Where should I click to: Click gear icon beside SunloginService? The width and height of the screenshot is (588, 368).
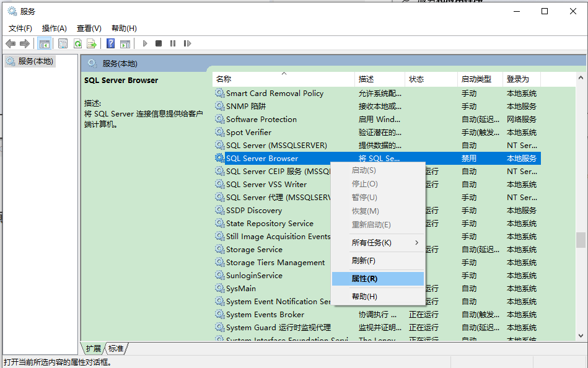[x=220, y=275]
